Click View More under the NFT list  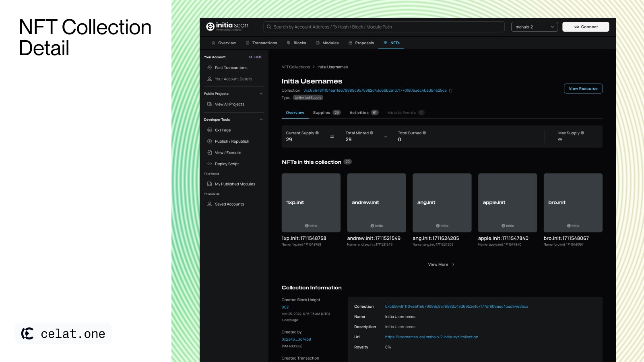441,264
